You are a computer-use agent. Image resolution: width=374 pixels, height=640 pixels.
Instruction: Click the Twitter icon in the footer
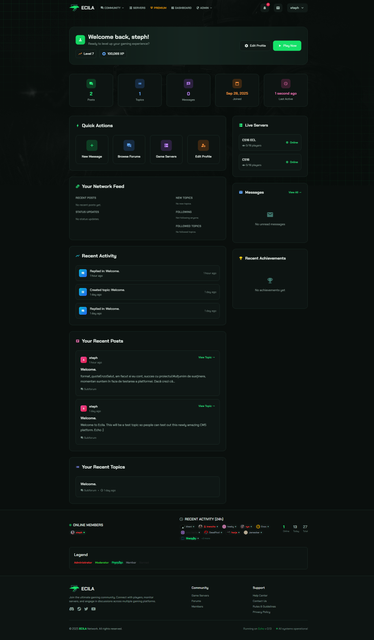(x=86, y=609)
